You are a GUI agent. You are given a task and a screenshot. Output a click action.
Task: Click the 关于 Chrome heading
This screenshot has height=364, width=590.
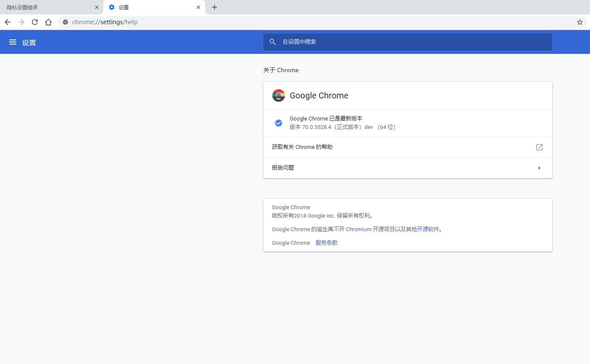coord(281,70)
